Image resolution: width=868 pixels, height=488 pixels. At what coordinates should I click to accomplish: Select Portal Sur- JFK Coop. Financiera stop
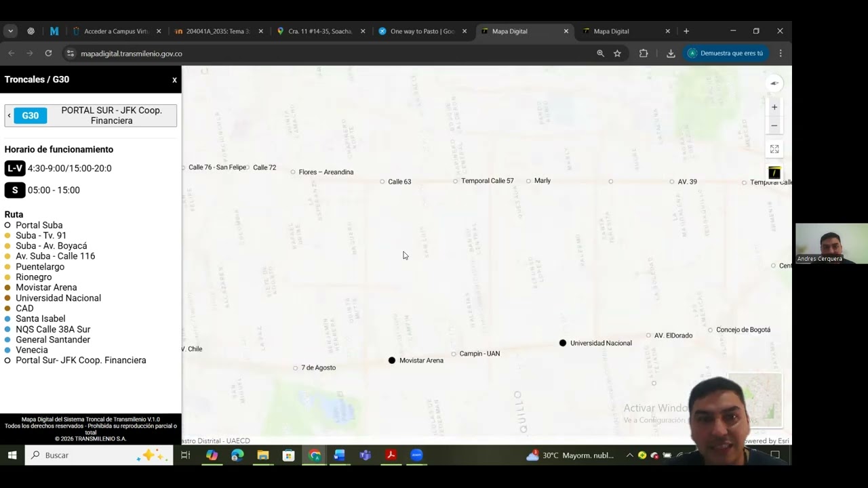[81, 361]
